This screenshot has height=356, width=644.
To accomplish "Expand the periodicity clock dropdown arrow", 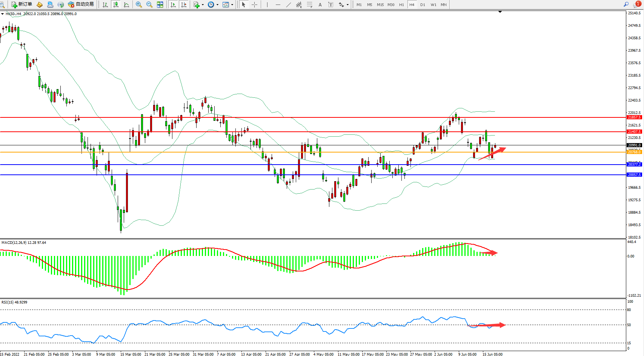I will click(217, 5).
